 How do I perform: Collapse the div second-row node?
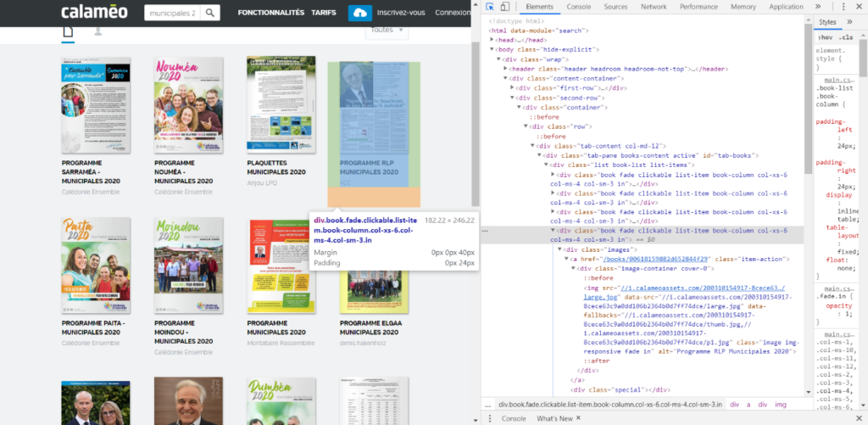pyautogui.click(x=512, y=98)
